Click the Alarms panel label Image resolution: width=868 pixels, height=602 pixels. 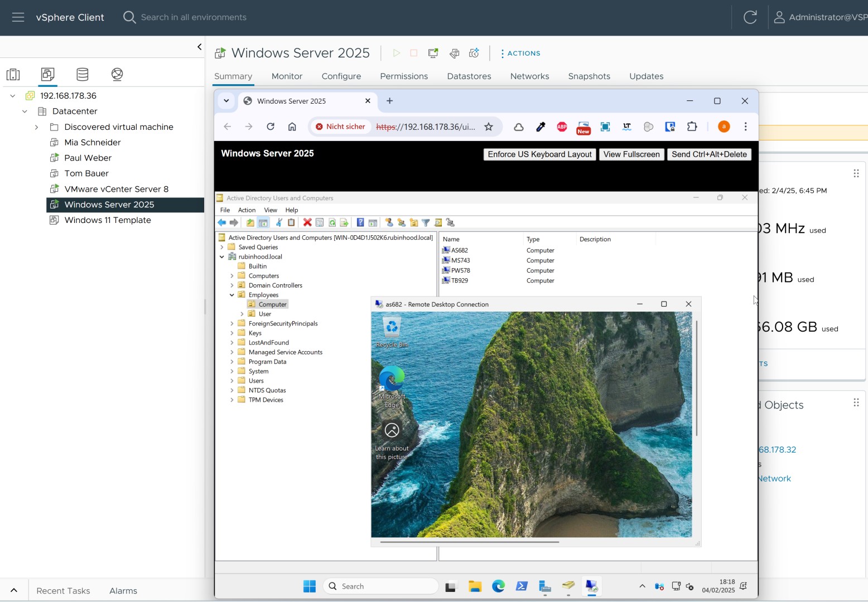click(x=123, y=591)
